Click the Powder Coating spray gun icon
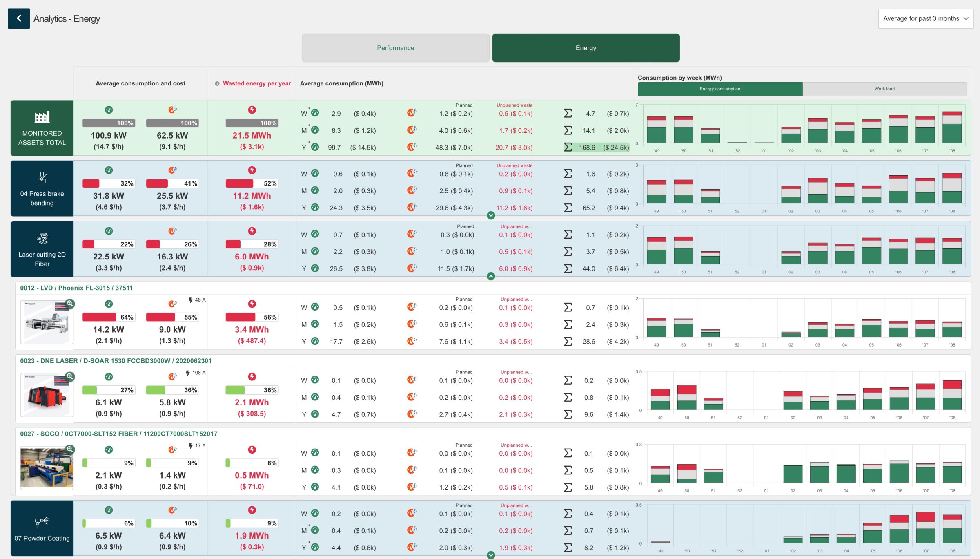The width and height of the screenshot is (980, 559). click(x=42, y=521)
